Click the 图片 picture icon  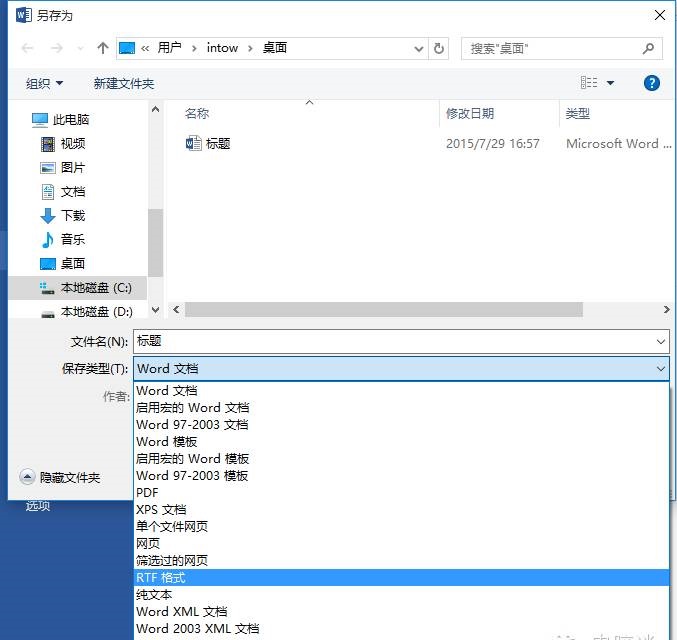coord(48,168)
